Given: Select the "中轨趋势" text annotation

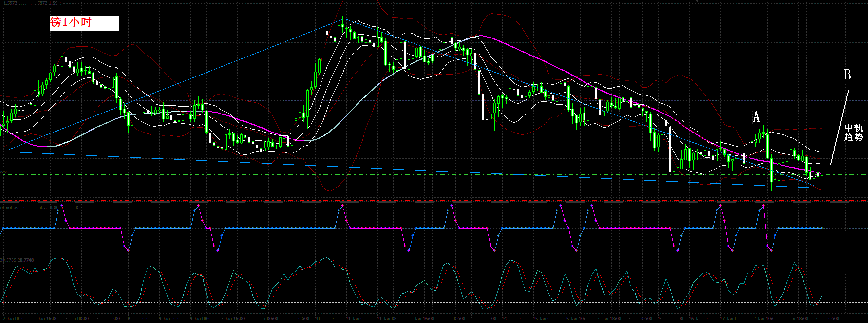Looking at the screenshot, I should tap(853, 133).
